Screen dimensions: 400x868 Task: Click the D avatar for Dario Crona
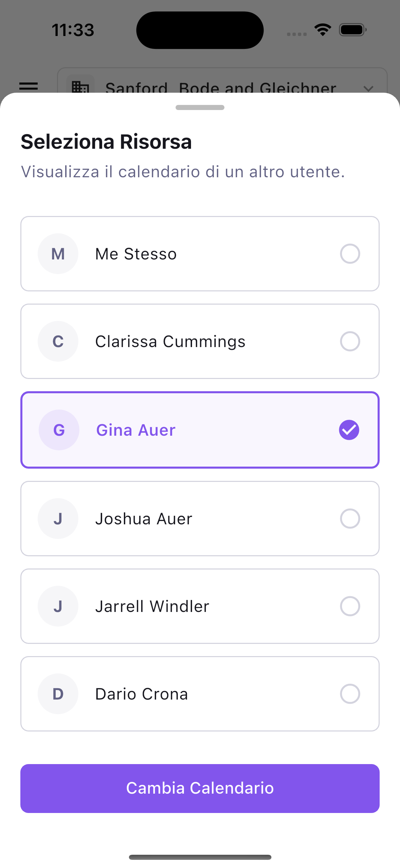pyautogui.click(x=58, y=694)
